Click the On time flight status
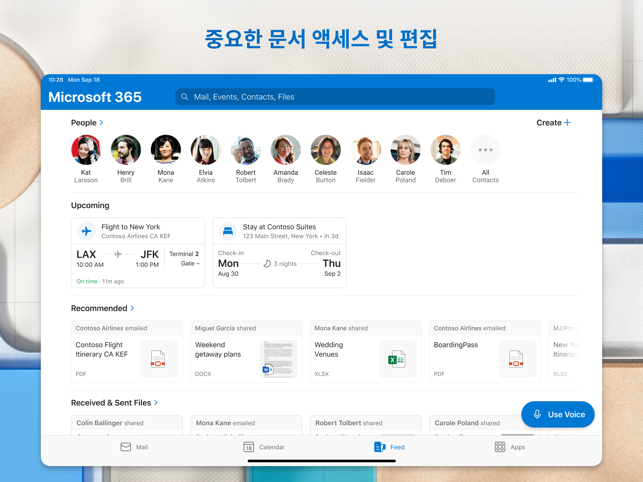Viewport: 643px width, 482px height. point(87,281)
